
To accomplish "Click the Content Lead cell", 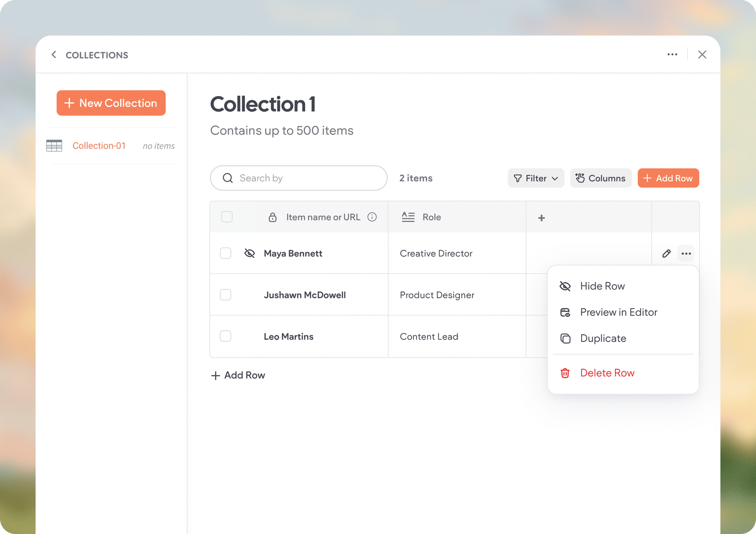I will coord(457,337).
